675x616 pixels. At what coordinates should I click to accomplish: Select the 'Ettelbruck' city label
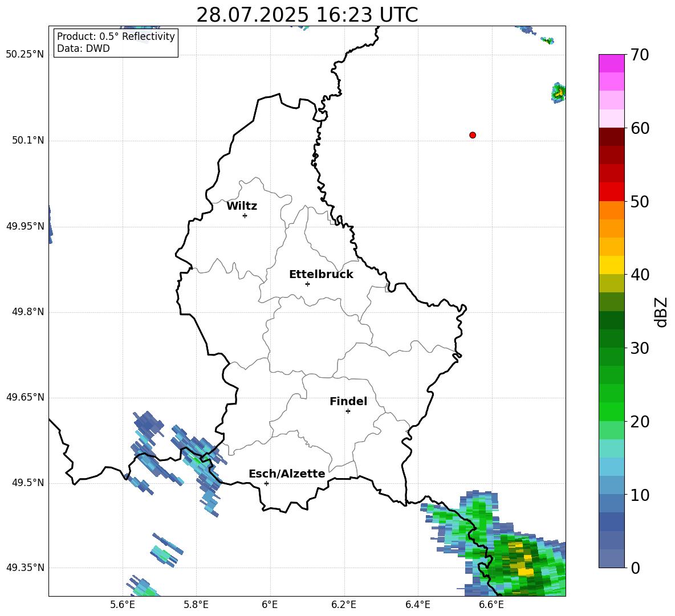click(x=321, y=275)
